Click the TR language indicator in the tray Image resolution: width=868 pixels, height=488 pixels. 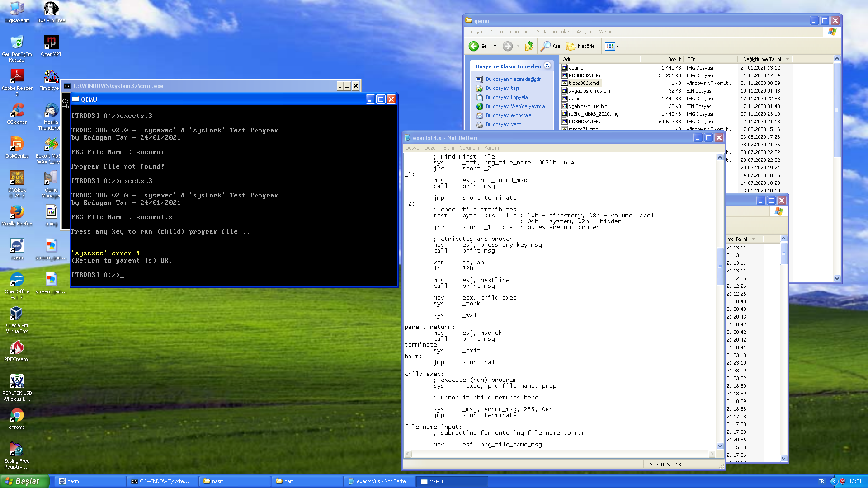tap(821, 481)
